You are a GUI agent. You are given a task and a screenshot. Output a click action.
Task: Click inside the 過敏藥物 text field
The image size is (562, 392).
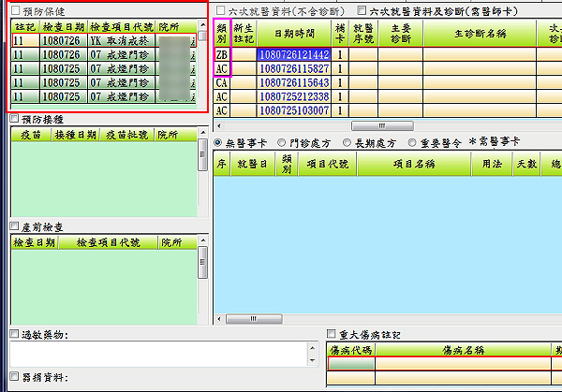pos(159,354)
